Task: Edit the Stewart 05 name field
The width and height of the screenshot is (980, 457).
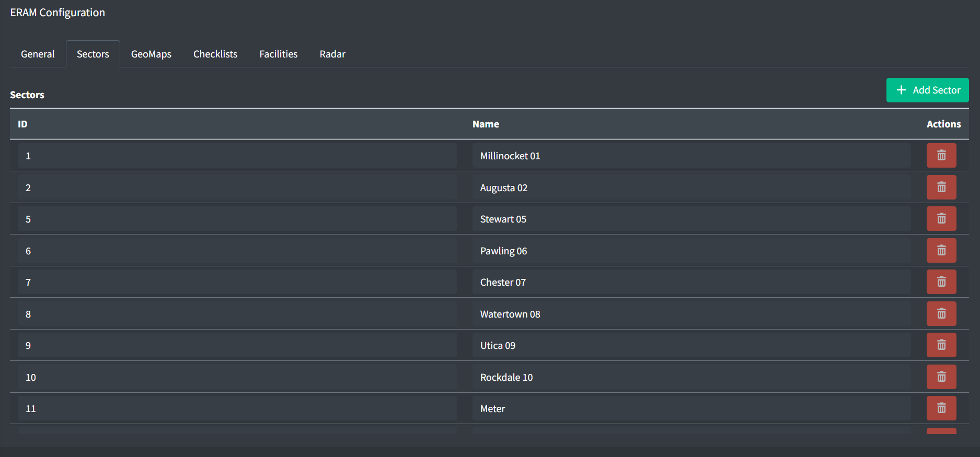Action: click(x=691, y=219)
